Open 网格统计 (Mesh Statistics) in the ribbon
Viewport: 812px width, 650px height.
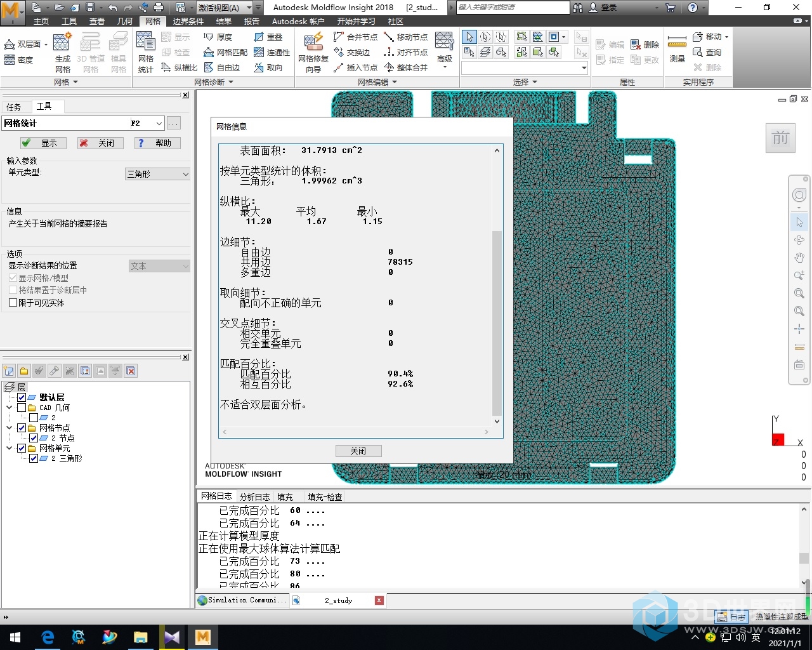click(x=145, y=53)
